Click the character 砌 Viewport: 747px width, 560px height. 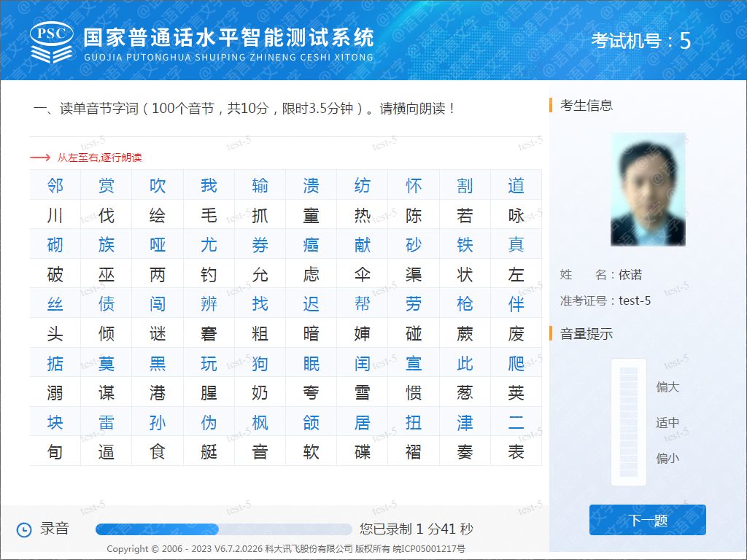click(55, 245)
